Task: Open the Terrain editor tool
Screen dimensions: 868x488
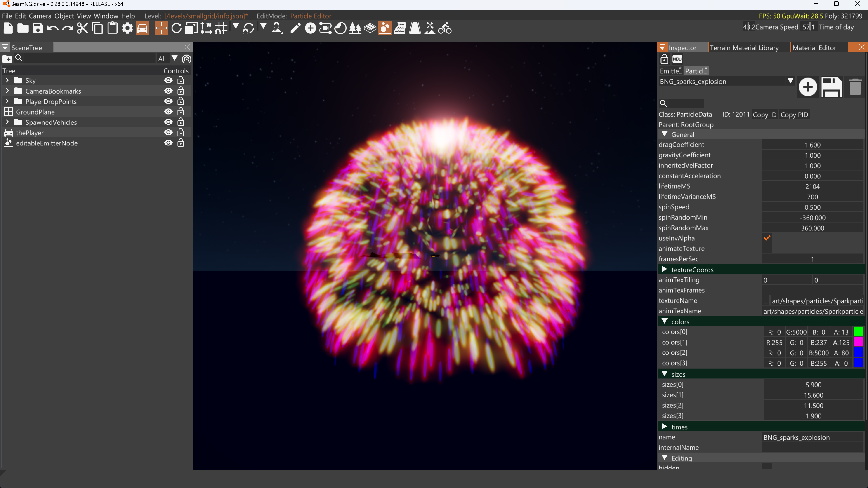Action: tap(430, 28)
